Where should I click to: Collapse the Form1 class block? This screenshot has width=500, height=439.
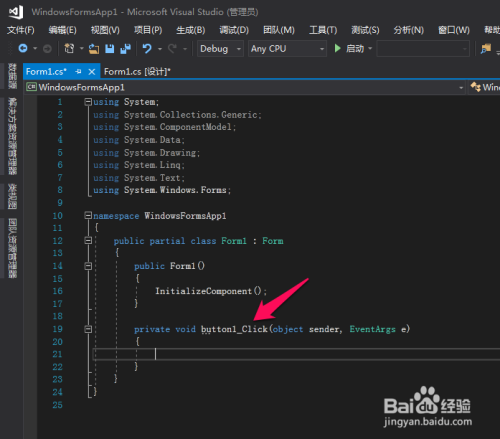pyautogui.click(x=88, y=240)
